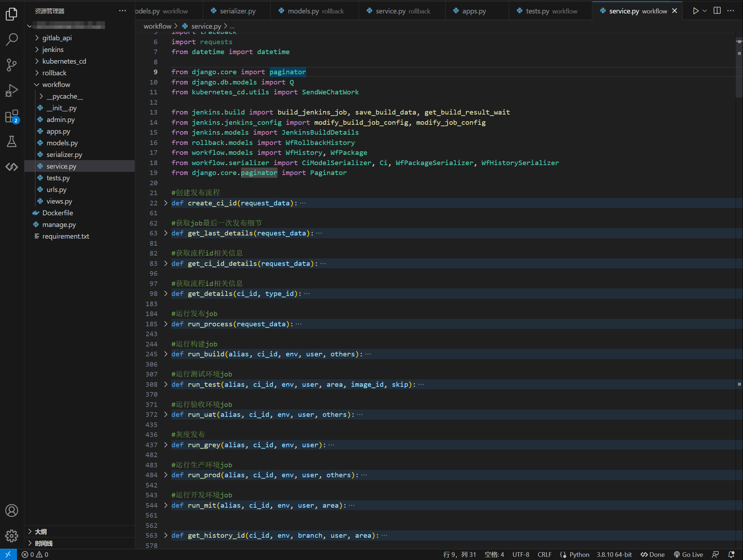Expand the 大纲 outline section
Image resolution: width=743 pixels, height=560 pixels.
(80, 531)
